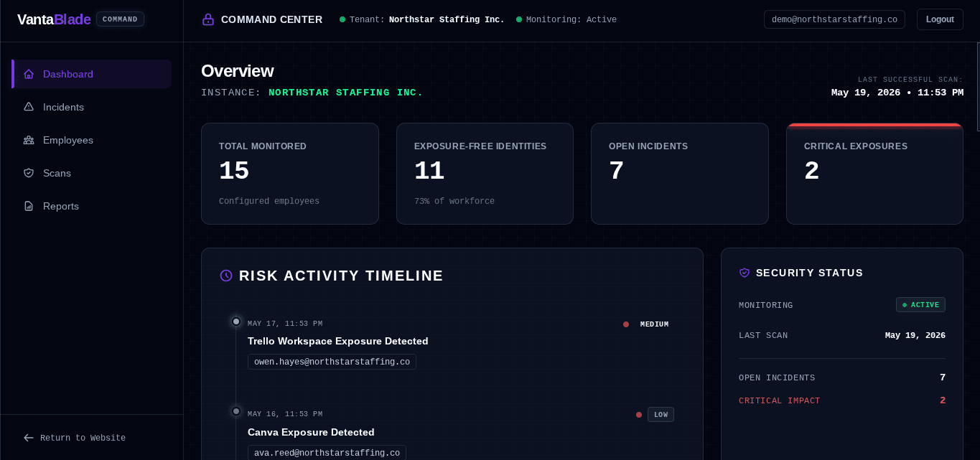Click Tenant: Northstar Staffing Inc. label

[422, 19]
